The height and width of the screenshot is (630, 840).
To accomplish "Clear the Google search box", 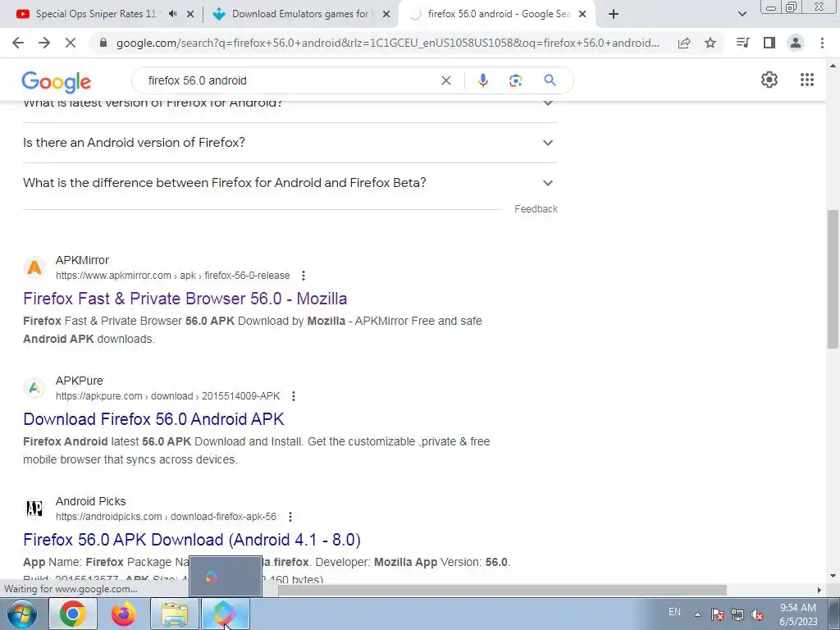I will click(x=445, y=80).
